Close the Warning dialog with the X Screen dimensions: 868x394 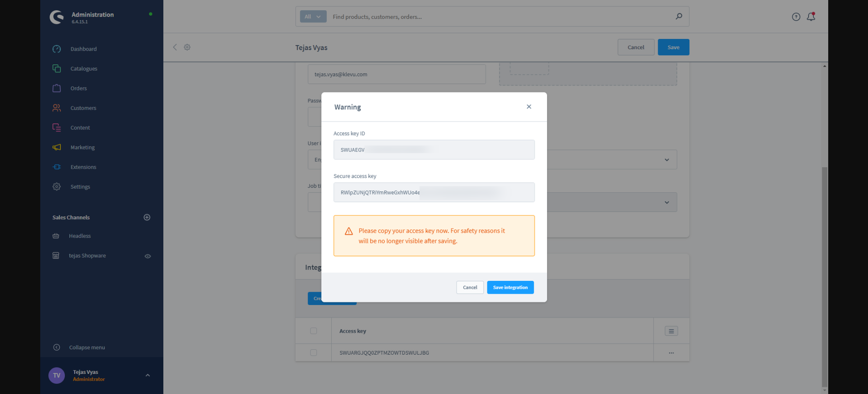pyautogui.click(x=529, y=107)
